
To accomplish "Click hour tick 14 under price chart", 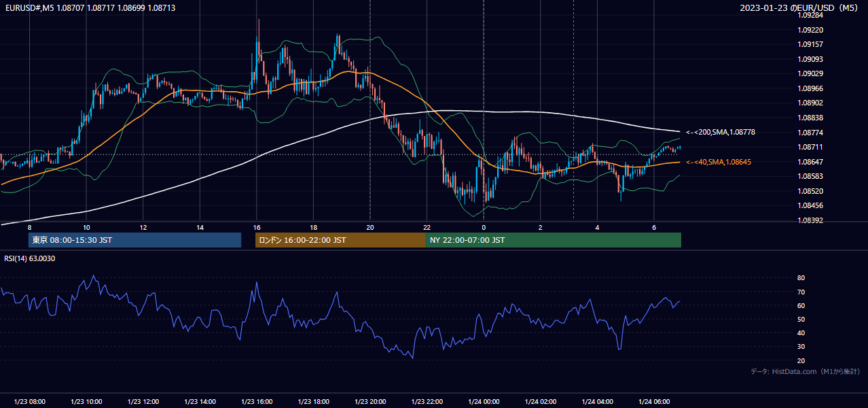I will click(x=200, y=227).
